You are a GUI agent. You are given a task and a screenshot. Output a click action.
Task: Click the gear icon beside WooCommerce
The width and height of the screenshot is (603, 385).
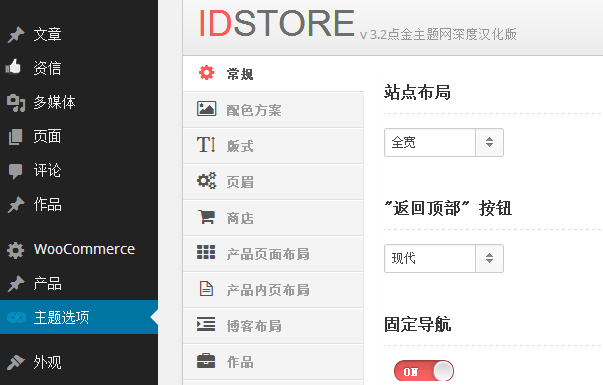click(16, 250)
